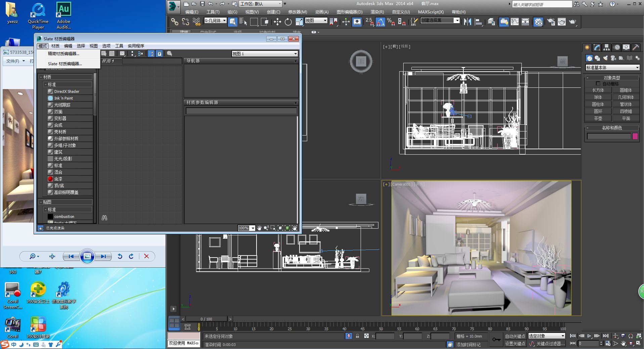
Task: Open 材质 menu in Slate editor
Action: [55, 46]
